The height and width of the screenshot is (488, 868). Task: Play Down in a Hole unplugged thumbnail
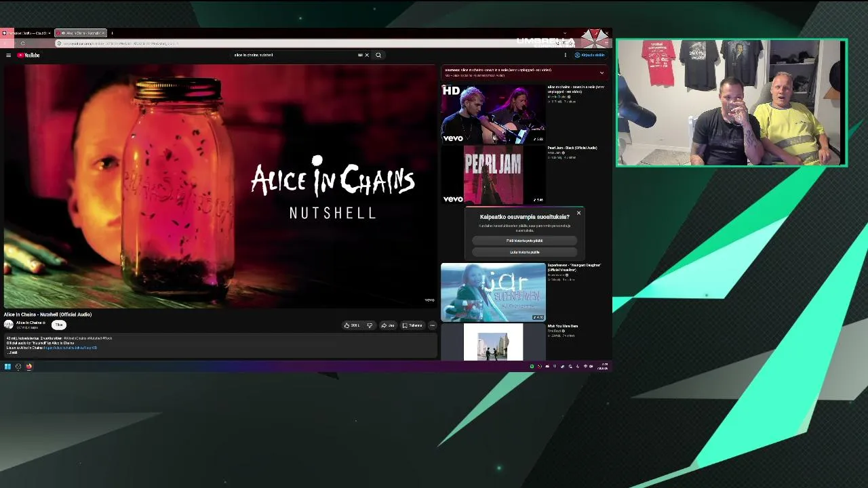(x=493, y=113)
